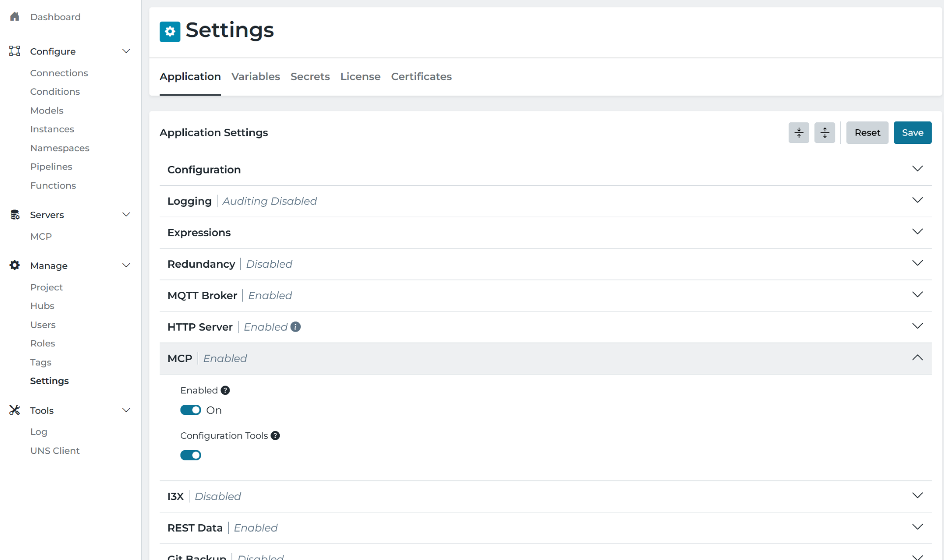Switch to the Certificates tab
This screenshot has height=560, width=944.
point(421,77)
